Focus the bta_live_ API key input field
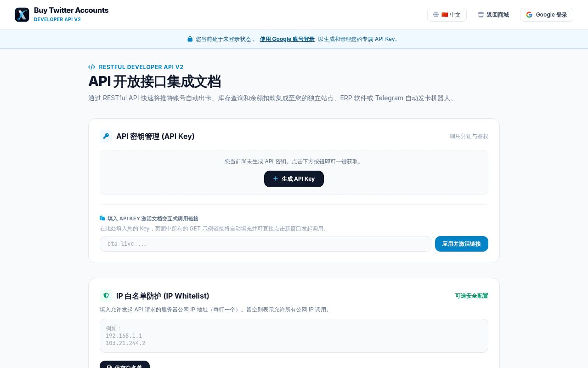588x368 pixels. 266,244
